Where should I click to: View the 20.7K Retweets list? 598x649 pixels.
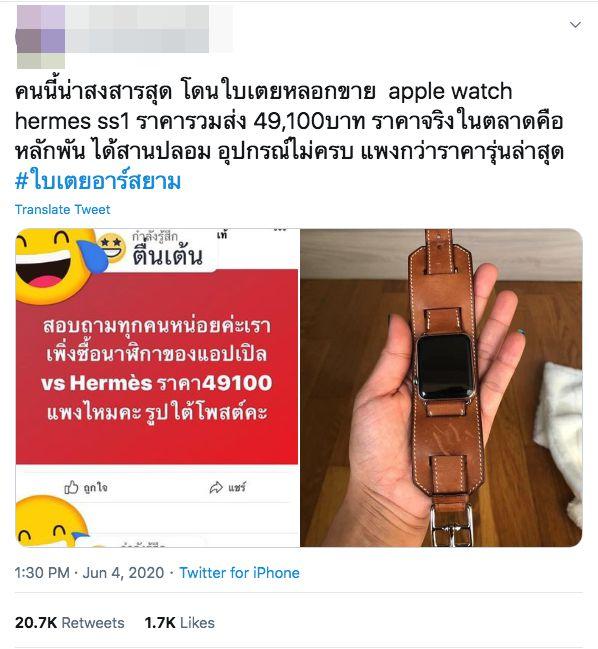(x=70, y=623)
